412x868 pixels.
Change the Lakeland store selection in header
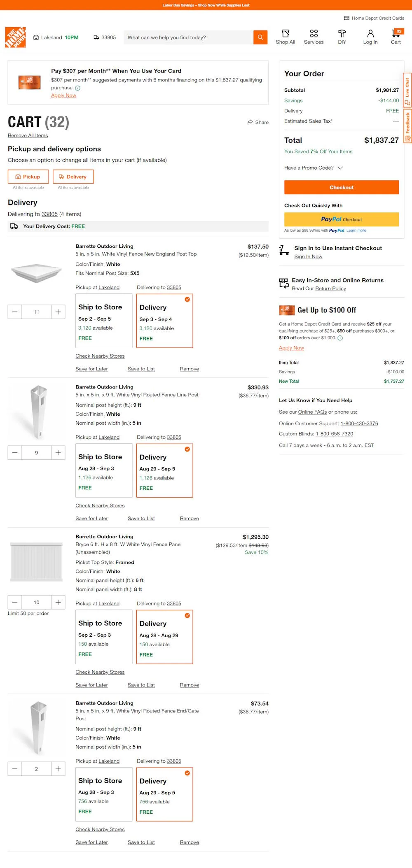[x=56, y=37]
